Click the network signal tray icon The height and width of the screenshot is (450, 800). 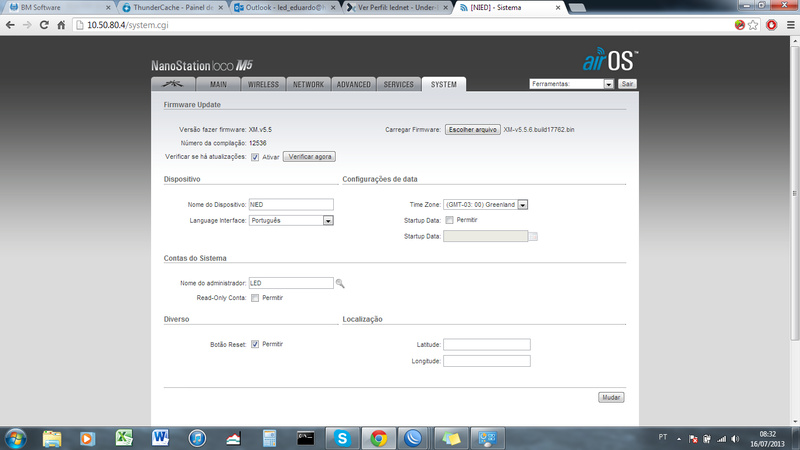pyautogui.click(x=721, y=439)
